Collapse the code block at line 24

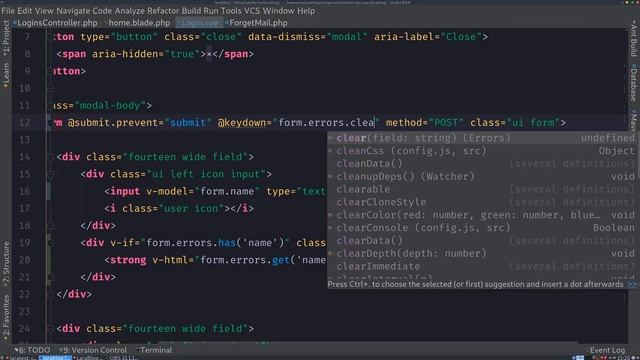(50, 329)
